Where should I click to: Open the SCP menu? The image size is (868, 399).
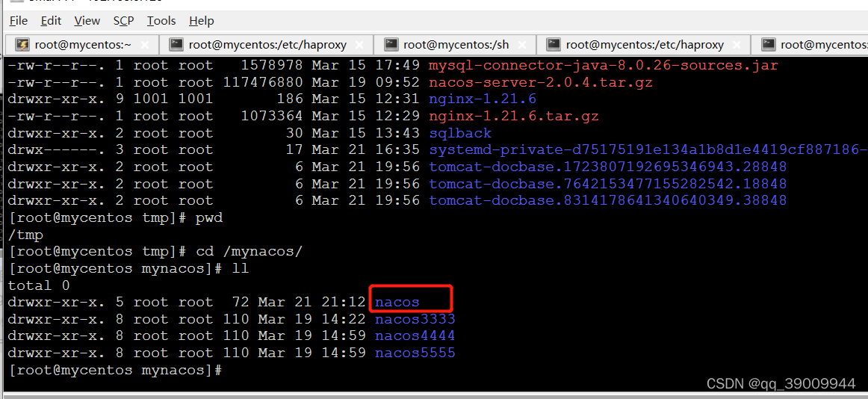click(123, 21)
